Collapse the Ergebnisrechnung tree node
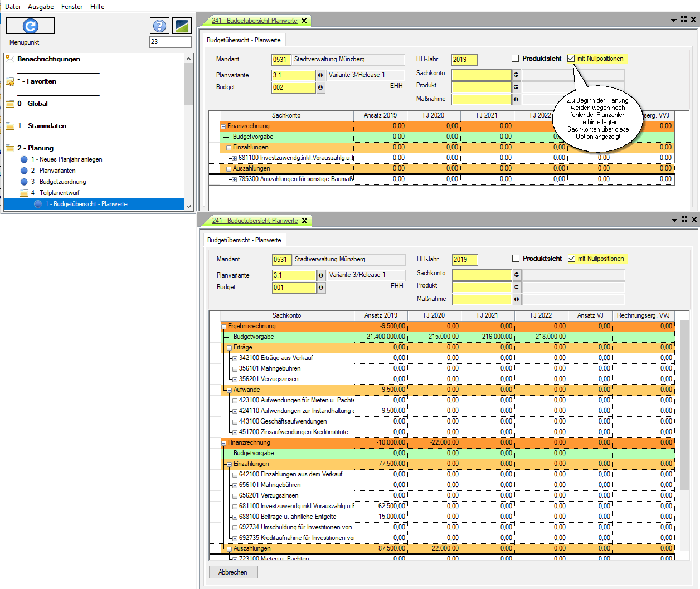Screen dimensions: 700x589 (223, 327)
